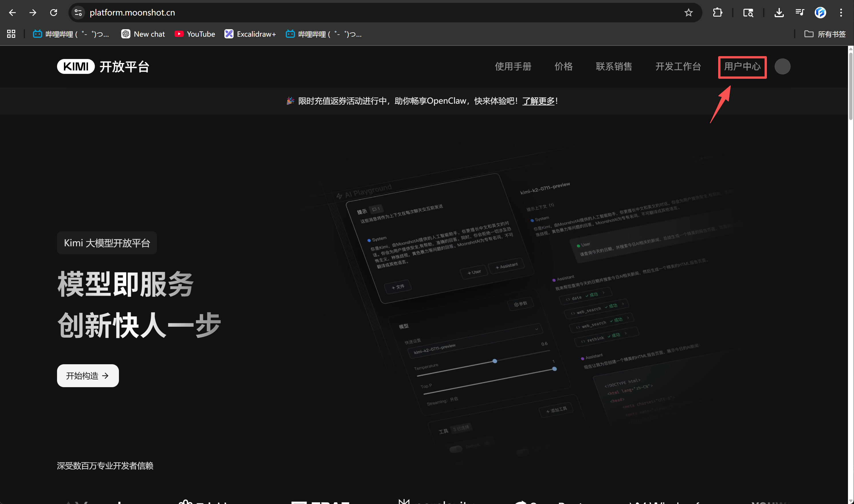Reload the current page
This screenshot has width=854, height=504.
pyautogui.click(x=53, y=13)
